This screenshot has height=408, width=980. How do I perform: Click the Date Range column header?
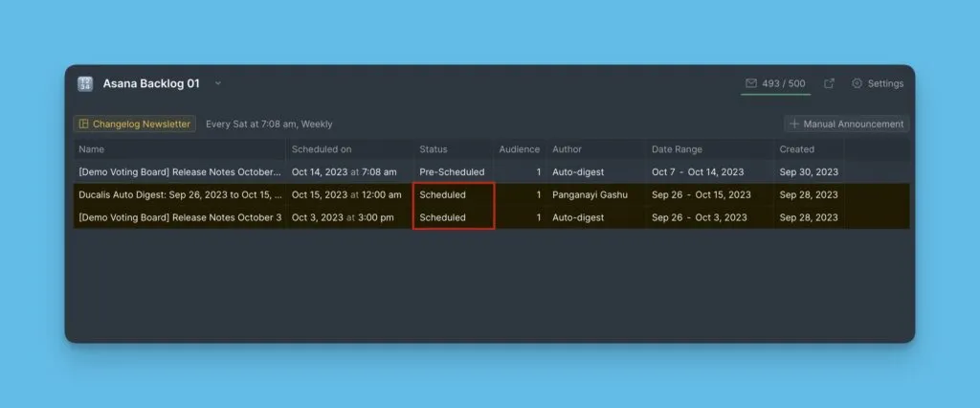[x=677, y=149]
